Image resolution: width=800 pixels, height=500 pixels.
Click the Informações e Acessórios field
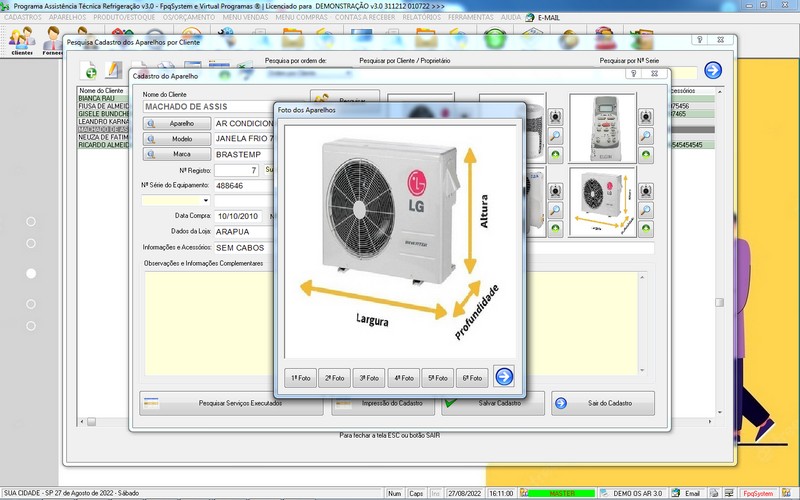(x=244, y=248)
